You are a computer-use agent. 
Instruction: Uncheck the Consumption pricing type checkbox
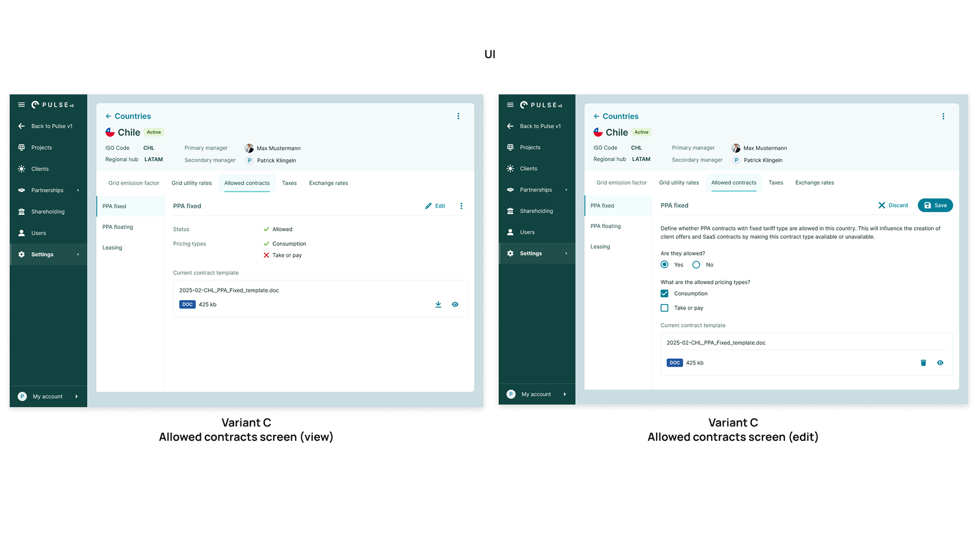[x=665, y=293]
